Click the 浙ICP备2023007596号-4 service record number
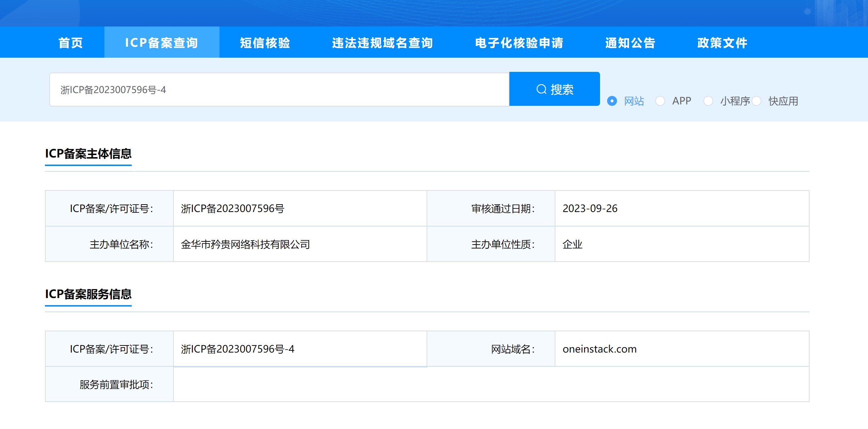The image size is (868, 429). coord(238,349)
